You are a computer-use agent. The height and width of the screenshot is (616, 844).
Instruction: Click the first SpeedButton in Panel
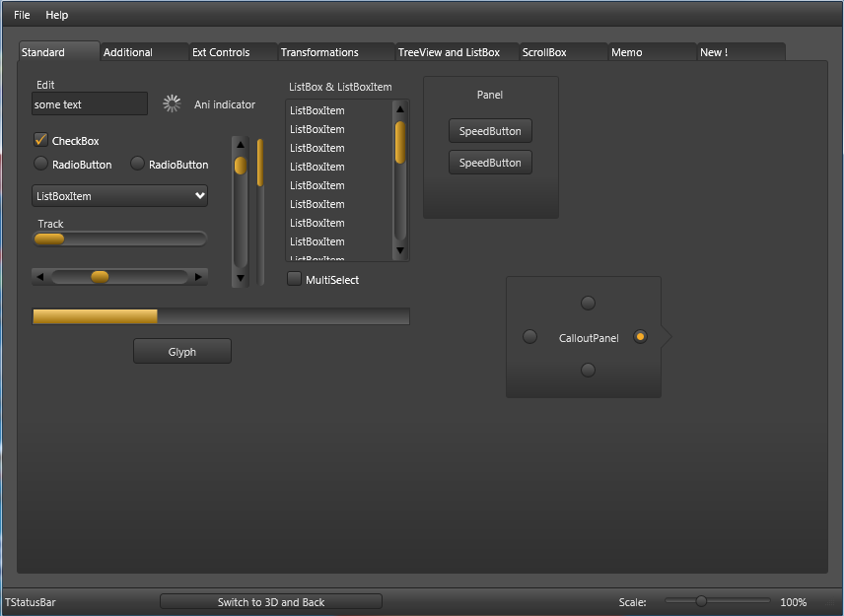(x=490, y=131)
